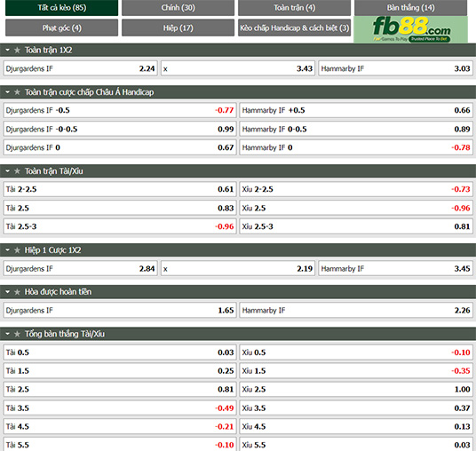Open Kèo chấp Handicap & cách biệt (3) tab
This screenshot has width=476, height=451.
pos(294,28)
